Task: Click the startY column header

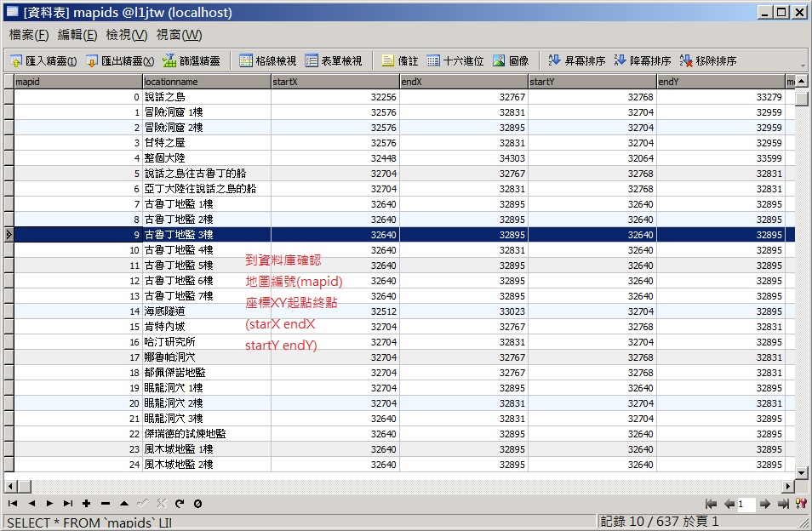Action: click(592, 82)
